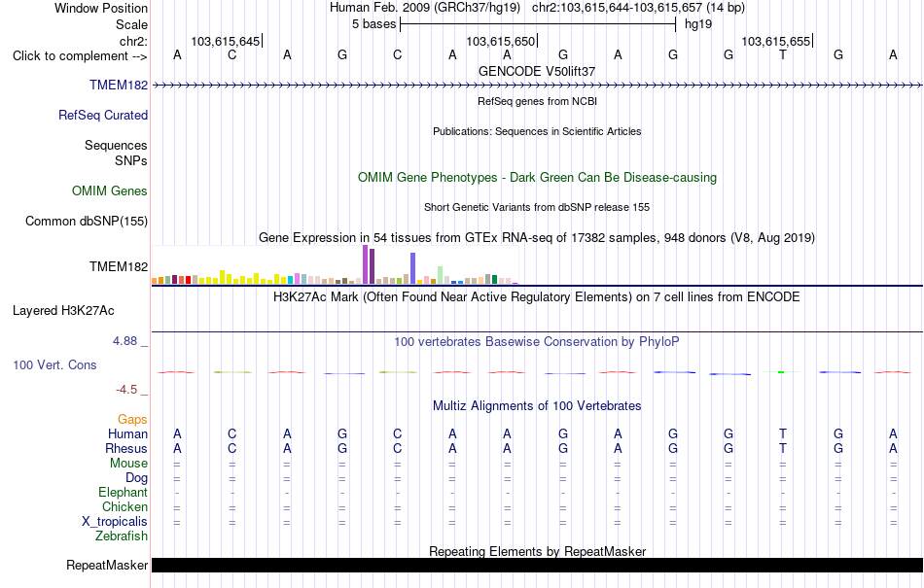Open RefSeq Curated track settings label
This screenshot has width=924, height=588.
click(x=102, y=115)
